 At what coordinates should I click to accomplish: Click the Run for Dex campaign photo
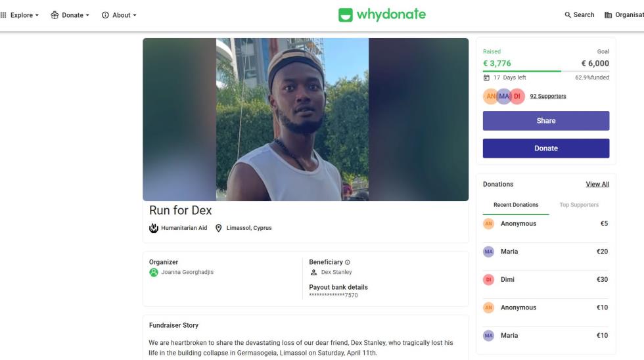(x=306, y=119)
